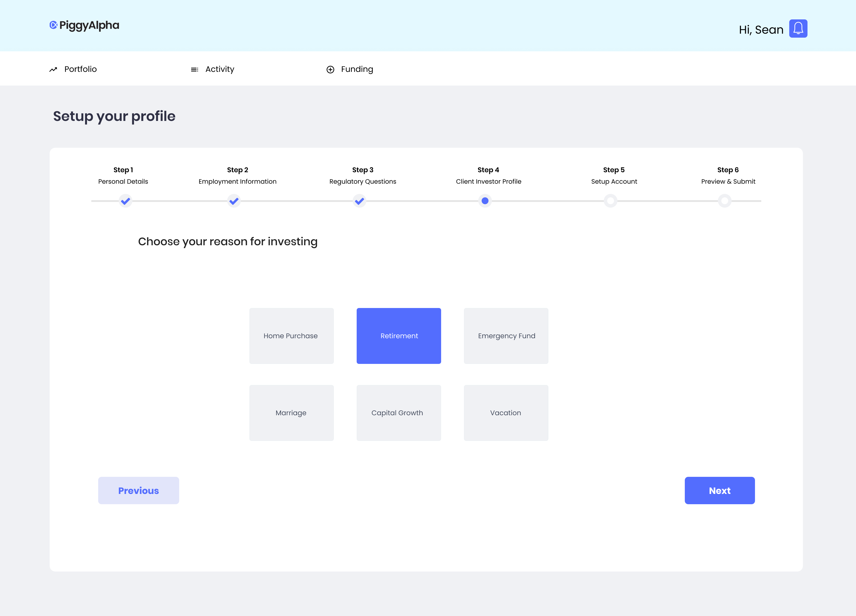Viewport: 856px width, 616px height.
Task: Choose Emergency Fund as investing reason
Action: coord(506,336)
